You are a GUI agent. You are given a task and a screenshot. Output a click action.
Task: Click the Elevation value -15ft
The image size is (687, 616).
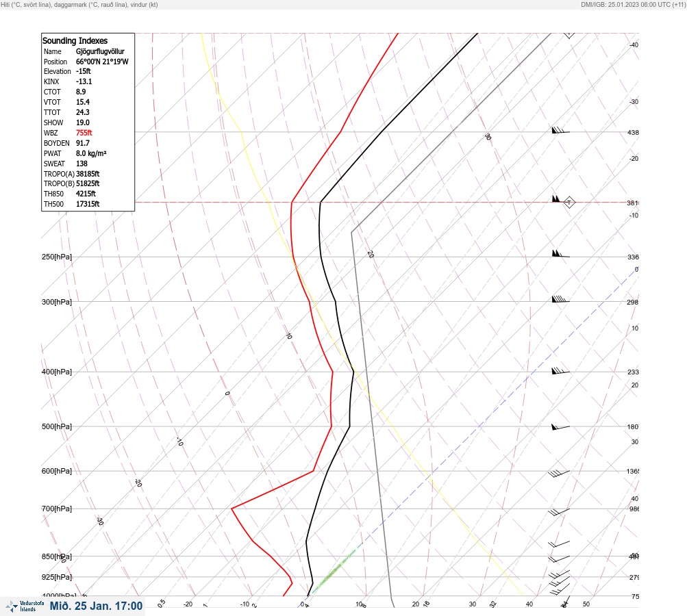tap(84, 71)
